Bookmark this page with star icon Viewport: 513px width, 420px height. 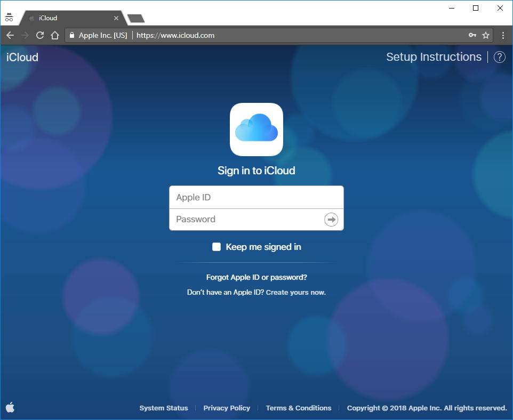[486, 35]
